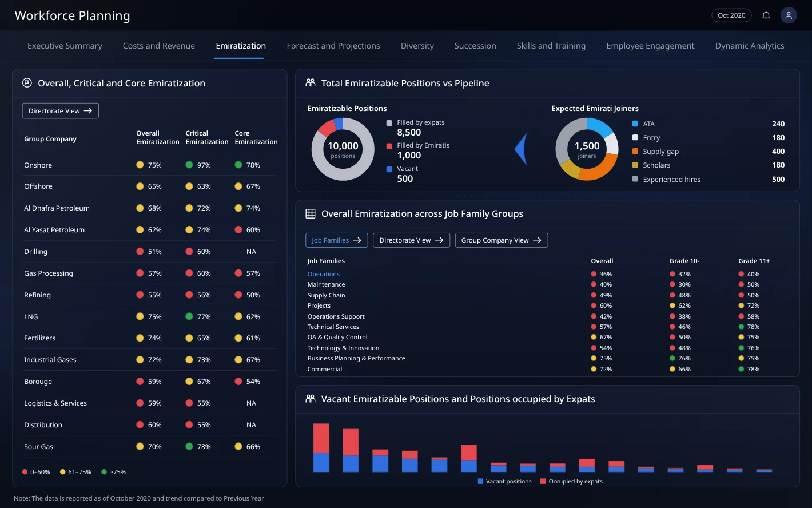This screenshot has width=812, height=508.
Task: Open the notifications bell icon
Action: point(766,15)
